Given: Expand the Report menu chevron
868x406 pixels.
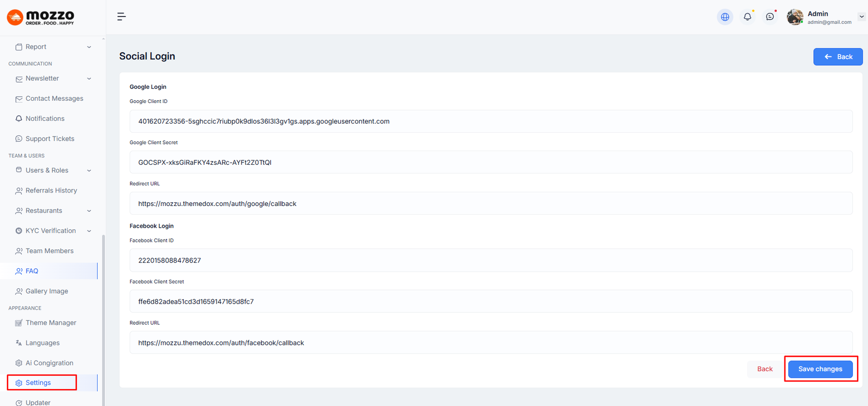Looking at the screenshot, I should (89, 47).
